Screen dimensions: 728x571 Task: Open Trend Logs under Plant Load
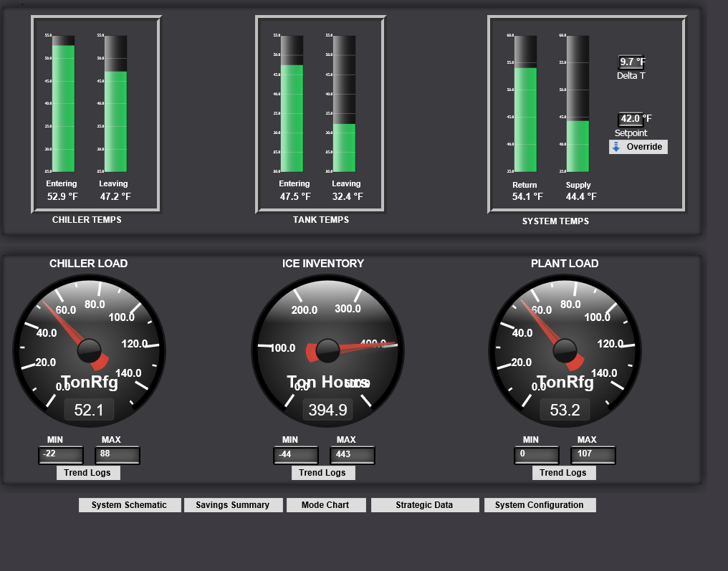click(x=564, y=472)
